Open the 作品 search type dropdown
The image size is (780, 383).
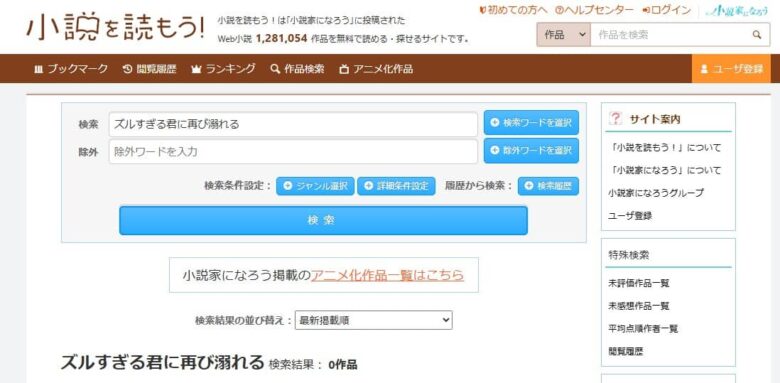tap(564, 35)
